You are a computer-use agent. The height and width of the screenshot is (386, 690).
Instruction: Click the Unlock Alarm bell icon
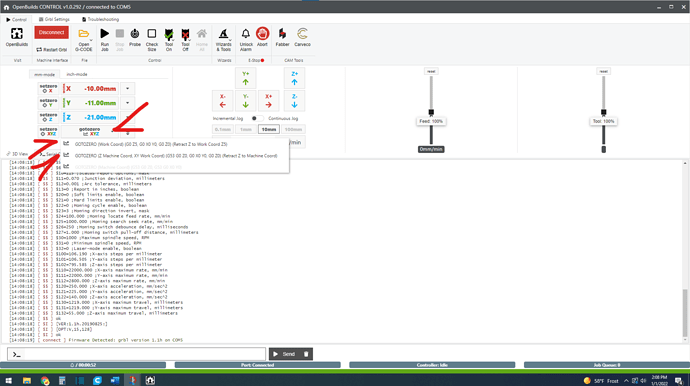click(246, 33)
